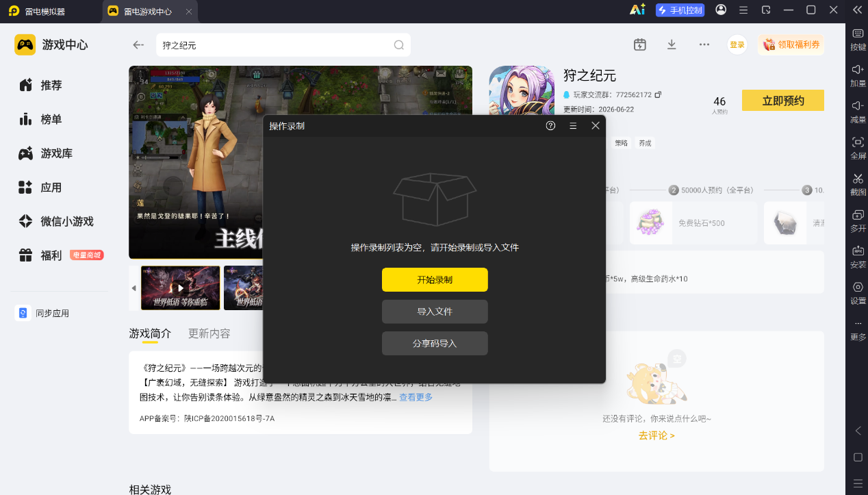Click the search magnifier icon

pos(398,45)
